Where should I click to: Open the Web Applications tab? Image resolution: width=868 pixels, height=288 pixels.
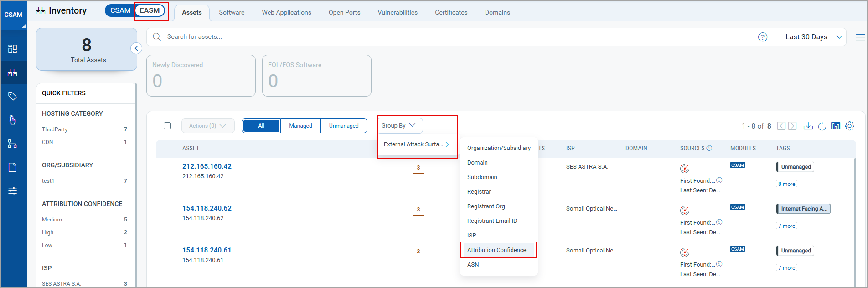point(286,12)
